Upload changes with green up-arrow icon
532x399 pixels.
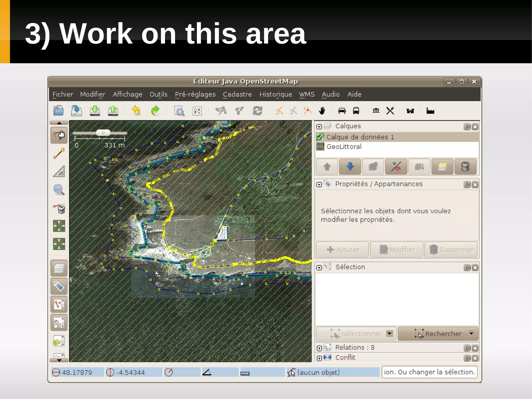coord(113,110)
